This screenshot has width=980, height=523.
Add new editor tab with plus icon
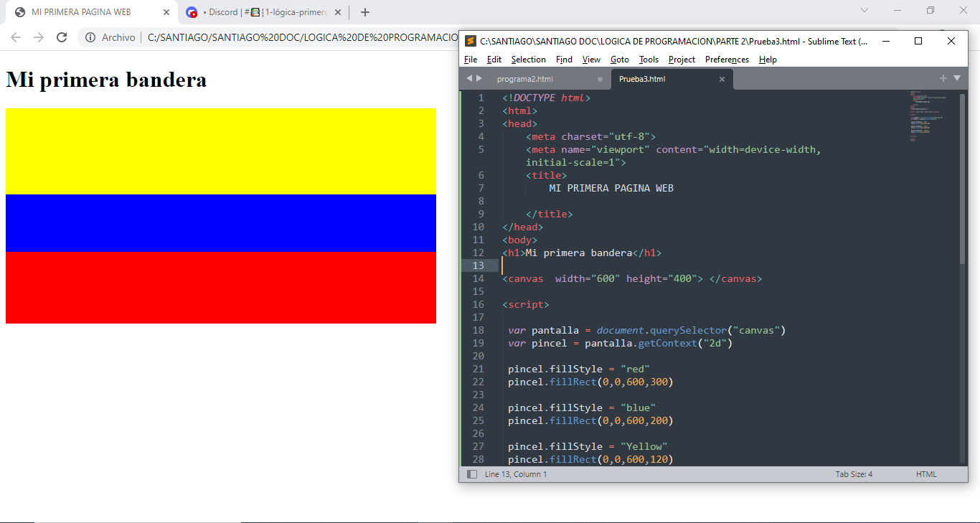(943, 78)
